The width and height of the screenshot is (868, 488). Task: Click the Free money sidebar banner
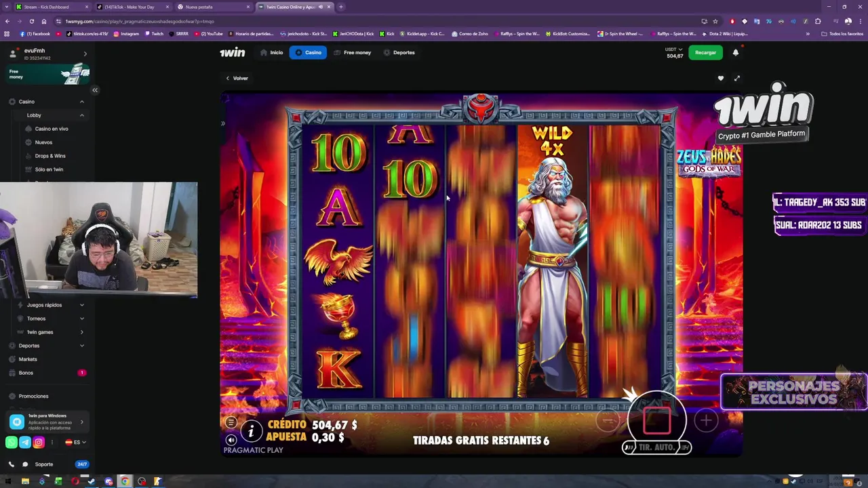(x=48, y=74)
